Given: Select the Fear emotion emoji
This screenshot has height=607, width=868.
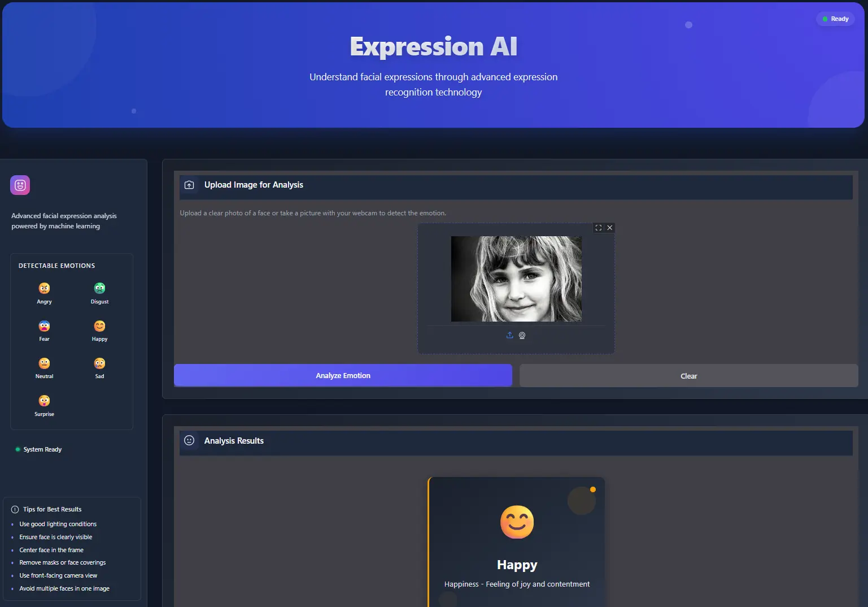Looking at the screenshot, I should (44, 326).
